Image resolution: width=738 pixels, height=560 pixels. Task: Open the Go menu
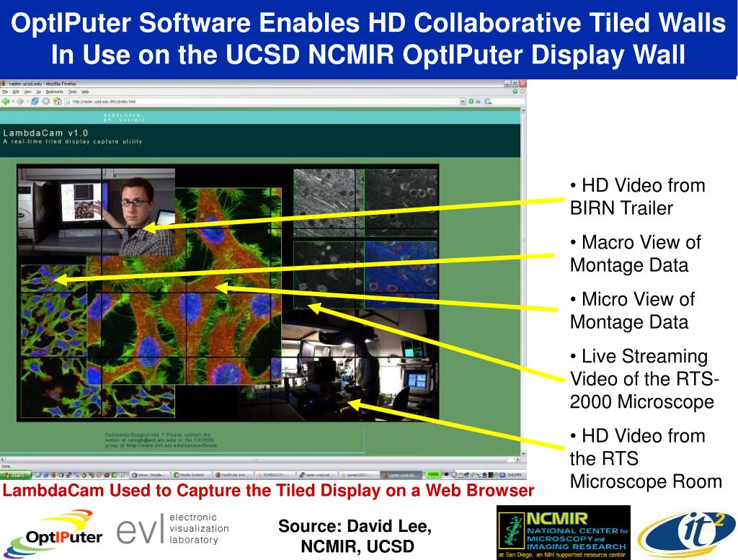point(39,92)
